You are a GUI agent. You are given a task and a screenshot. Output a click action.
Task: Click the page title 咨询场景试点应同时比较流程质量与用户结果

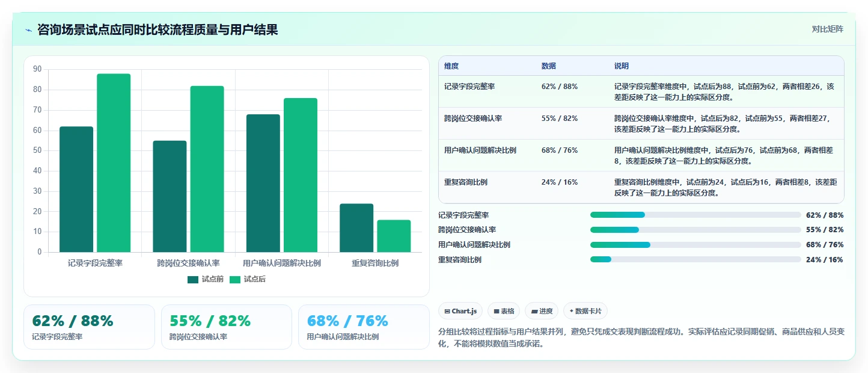[x=157, y=30]
